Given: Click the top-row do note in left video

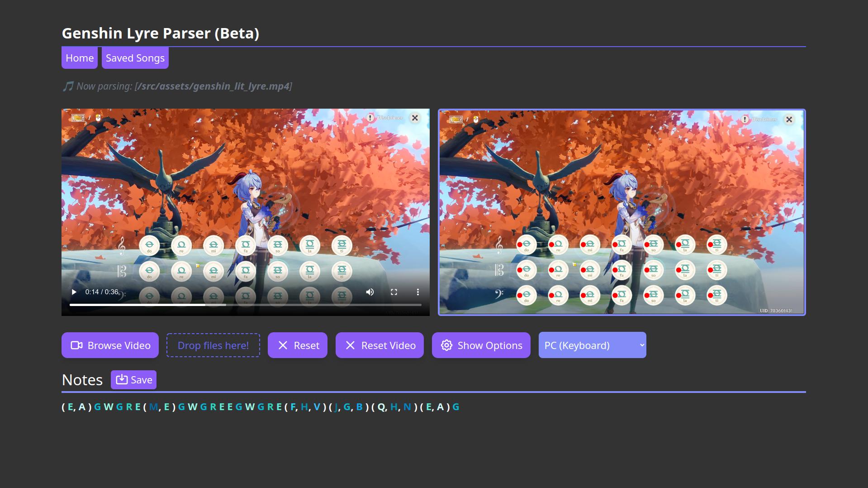Looking at the screenshot, I should tap(149, 245).
